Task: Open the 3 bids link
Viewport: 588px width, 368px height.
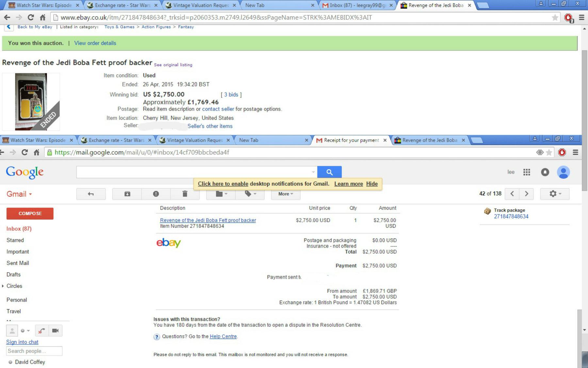Action: [x=231, y=95]
